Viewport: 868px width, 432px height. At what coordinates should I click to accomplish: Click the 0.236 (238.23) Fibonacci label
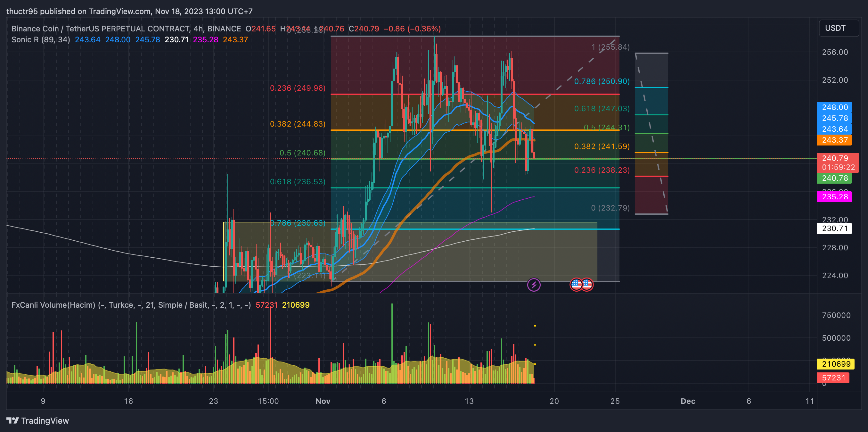[602, 170]
